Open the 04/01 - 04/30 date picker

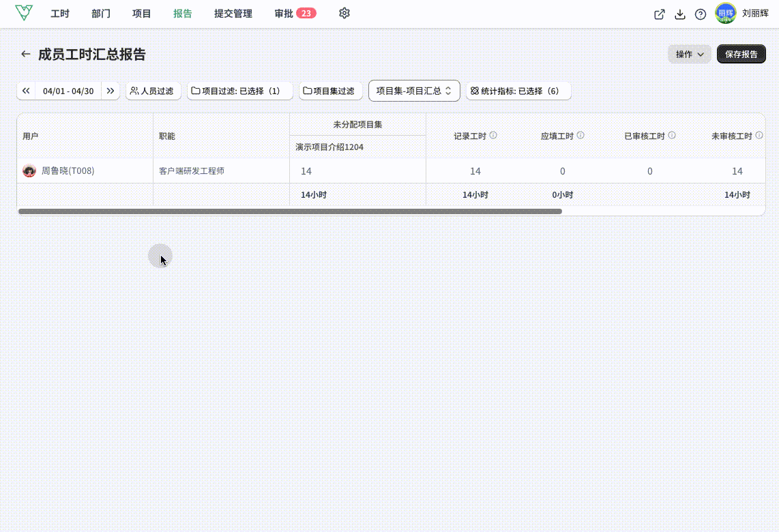tap(68, 91)
